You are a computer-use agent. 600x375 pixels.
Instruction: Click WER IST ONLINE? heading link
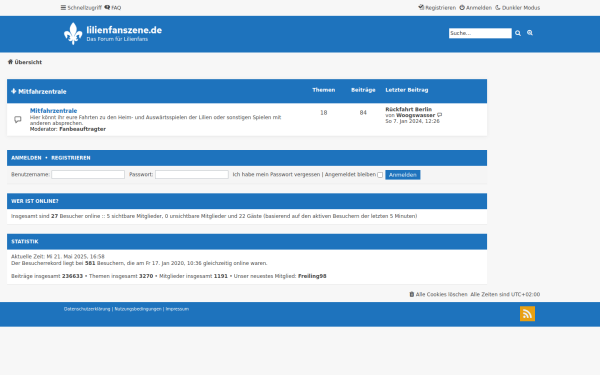tap(35, 201)
